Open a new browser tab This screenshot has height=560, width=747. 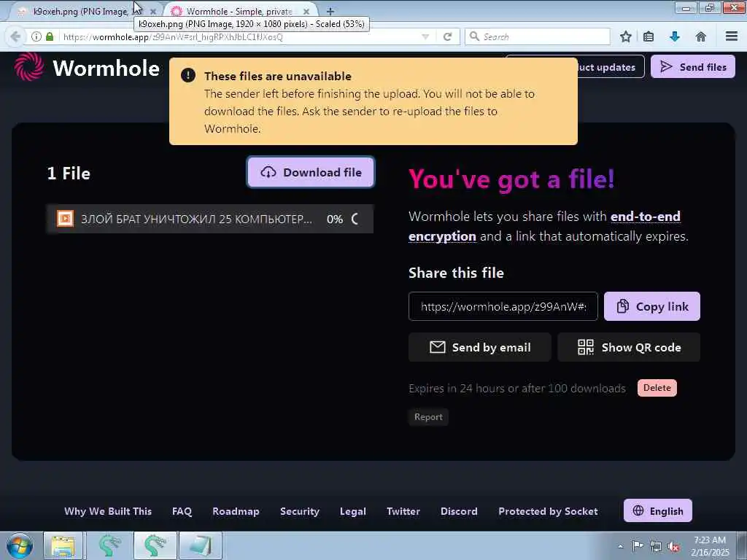tap(330, 12)
